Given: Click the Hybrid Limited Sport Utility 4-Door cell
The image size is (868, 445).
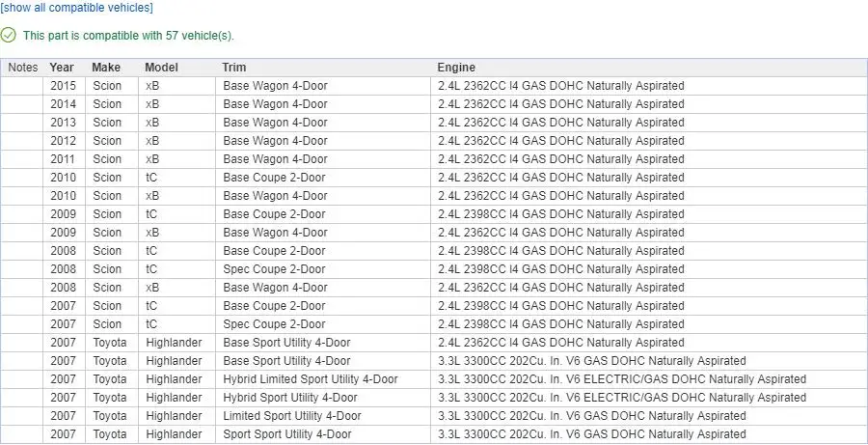Looking at the screenshot, I should click(x=323, y=379).
